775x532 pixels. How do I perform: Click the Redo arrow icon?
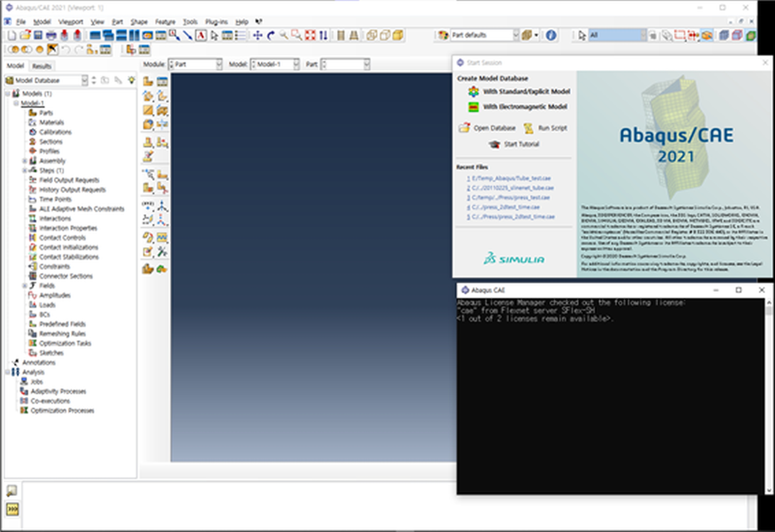click(x=79, y=50)
